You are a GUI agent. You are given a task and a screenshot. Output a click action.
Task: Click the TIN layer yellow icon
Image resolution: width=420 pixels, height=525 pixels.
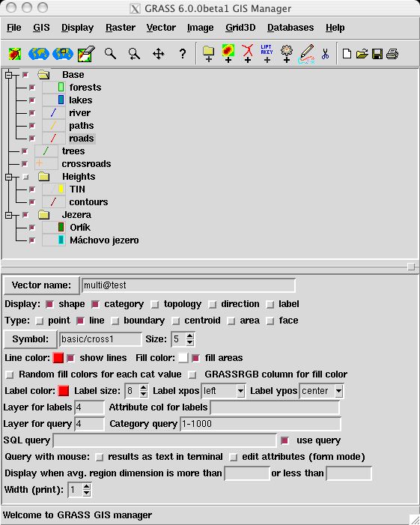click(x=61, y=189)
